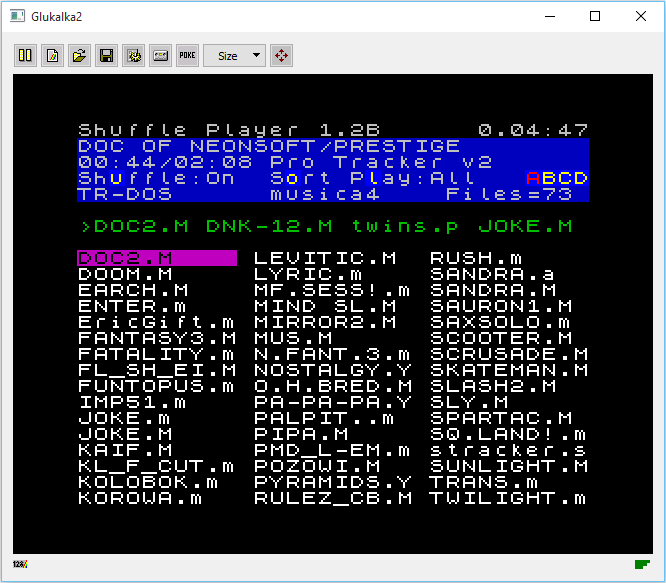This screenshot has width=666, height=583.
Task: Select FANTASY3.M in the file list
Action: [157, 338]
